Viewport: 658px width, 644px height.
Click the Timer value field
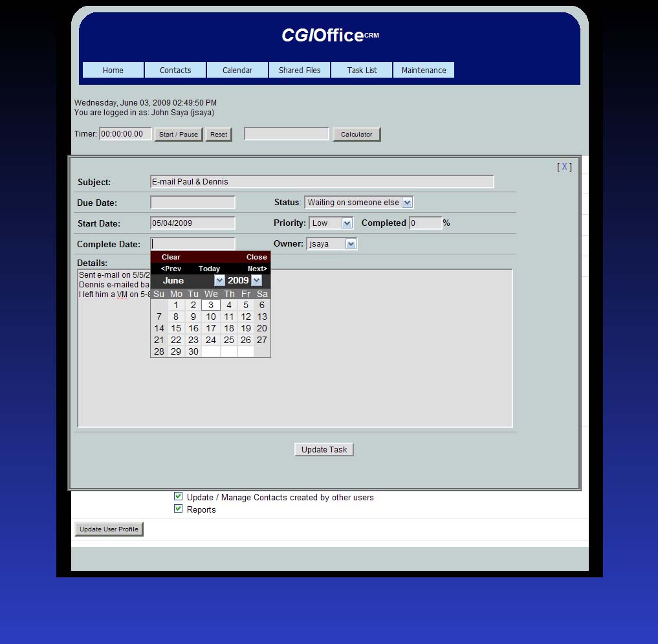(125, 134)
